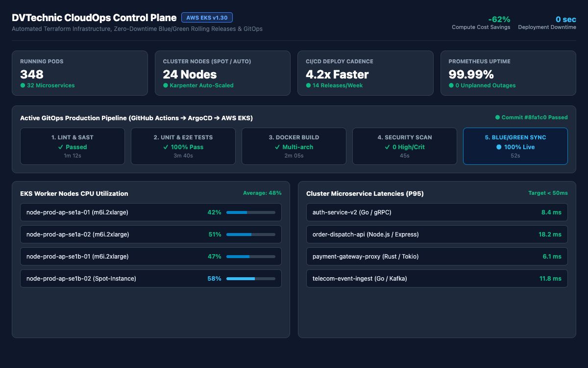Click the checkmark next to 100% Pass
The width and height of the screenshot is (588, 368).
click(166, 147)
